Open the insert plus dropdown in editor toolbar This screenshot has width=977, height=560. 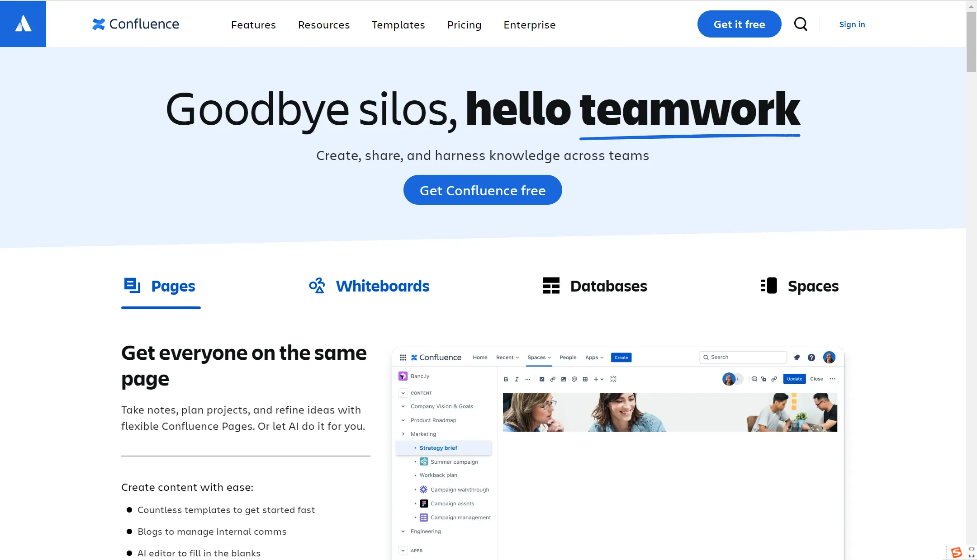(598, 379)
